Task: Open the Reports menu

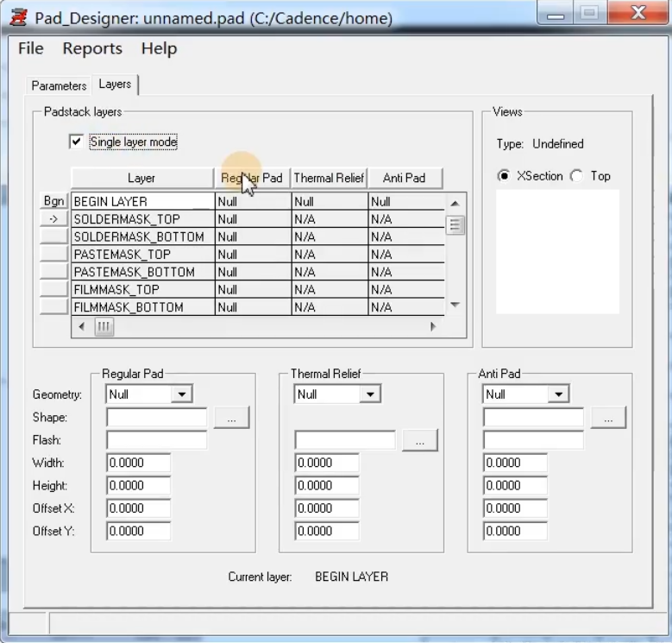Action: click(x=92, y=48)
